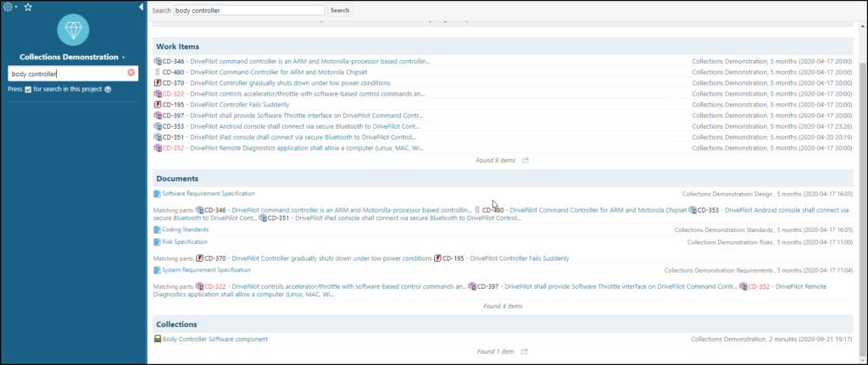Open CD-322 controls accelerator/throttle item
Viewport: 868px width, 365px height.
308,93
